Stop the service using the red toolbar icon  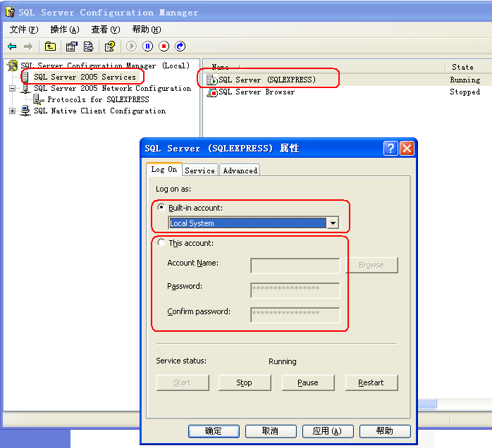pos(164,46)
